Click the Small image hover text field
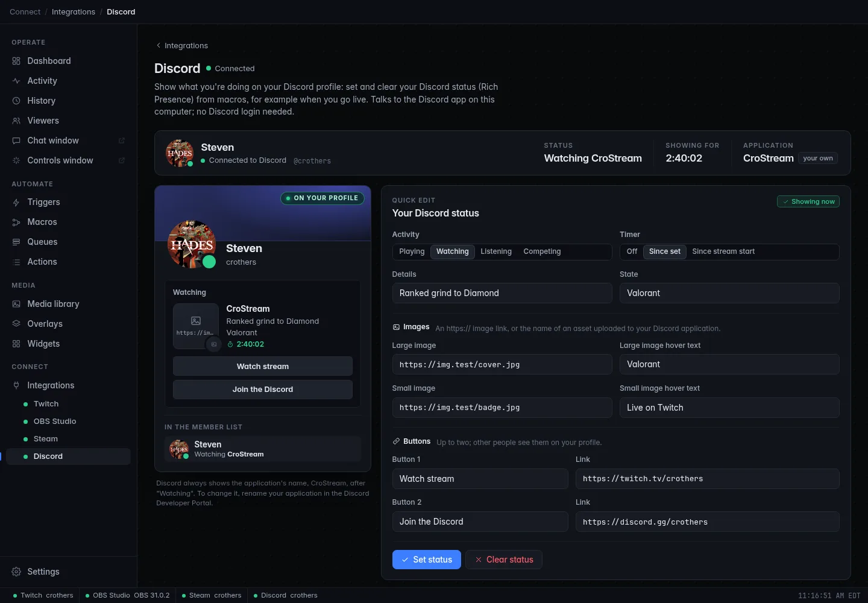Screen dimensions: 868x603 tap(729, 408)
